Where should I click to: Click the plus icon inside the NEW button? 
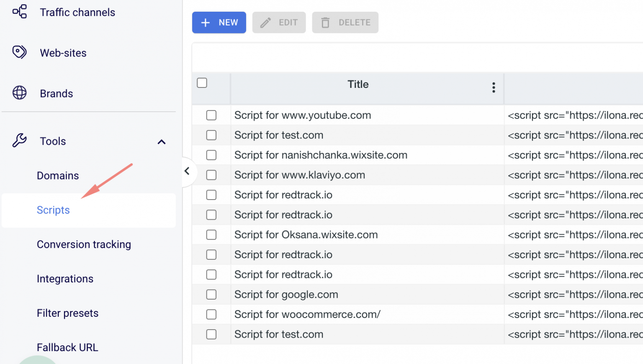click(x=206, y=23)
